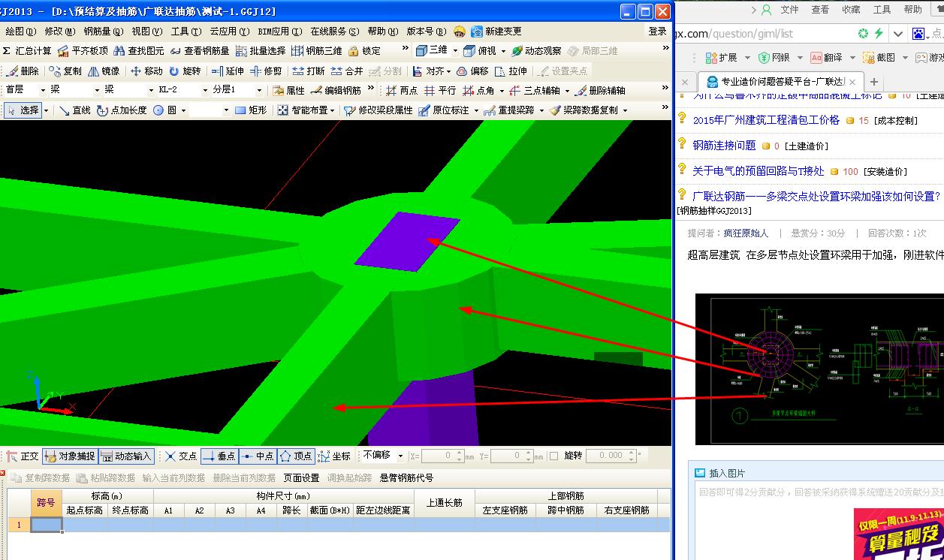Toggle 动态输入 dynamic input
Viewport: 944px width, 560px height.
click(126, 456)
